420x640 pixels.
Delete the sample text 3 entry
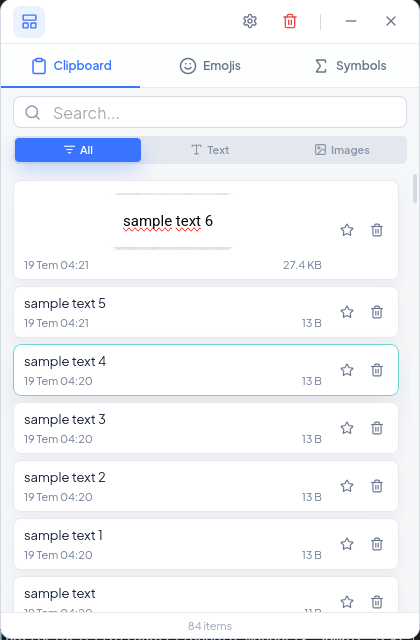377,428
